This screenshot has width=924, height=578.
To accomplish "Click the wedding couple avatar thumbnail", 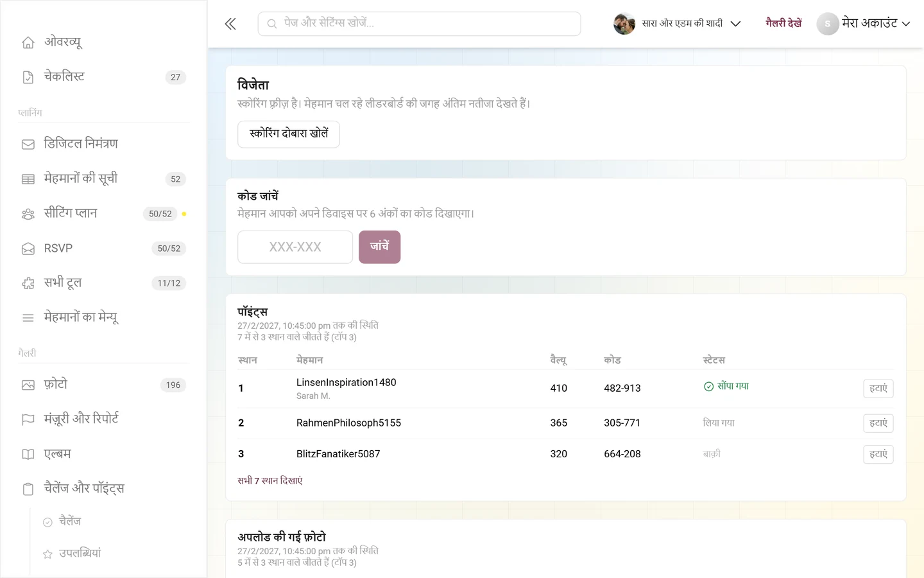I will tap(624, 24).
